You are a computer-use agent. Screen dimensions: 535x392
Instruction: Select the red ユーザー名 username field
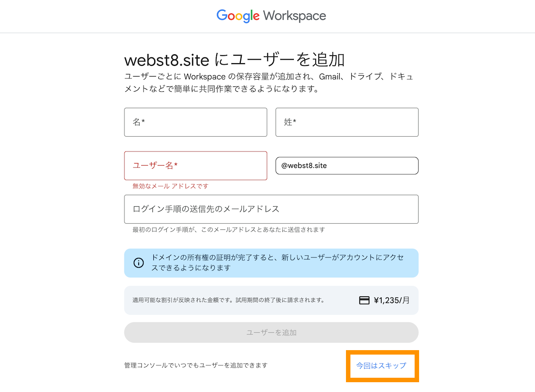[x=196, y=166]
